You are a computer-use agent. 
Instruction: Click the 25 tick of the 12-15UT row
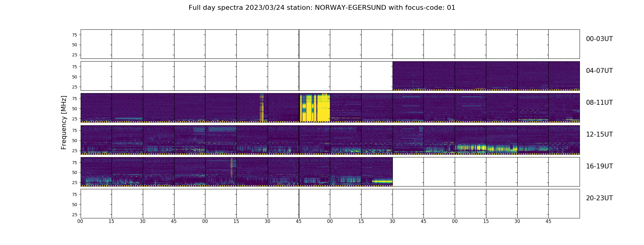point(74,151)
